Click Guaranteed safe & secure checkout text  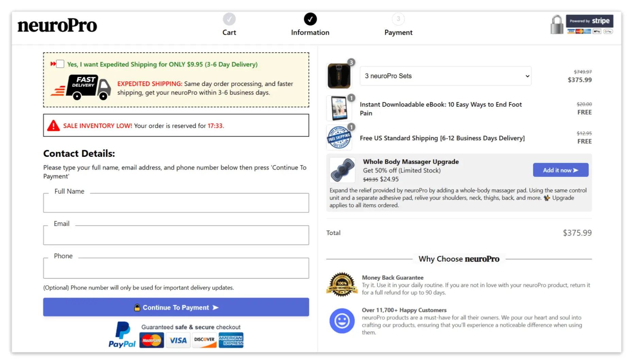191,327
